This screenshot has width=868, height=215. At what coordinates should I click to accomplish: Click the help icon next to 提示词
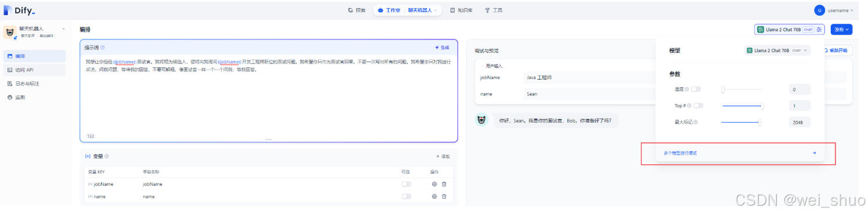[x=103, y=48]
